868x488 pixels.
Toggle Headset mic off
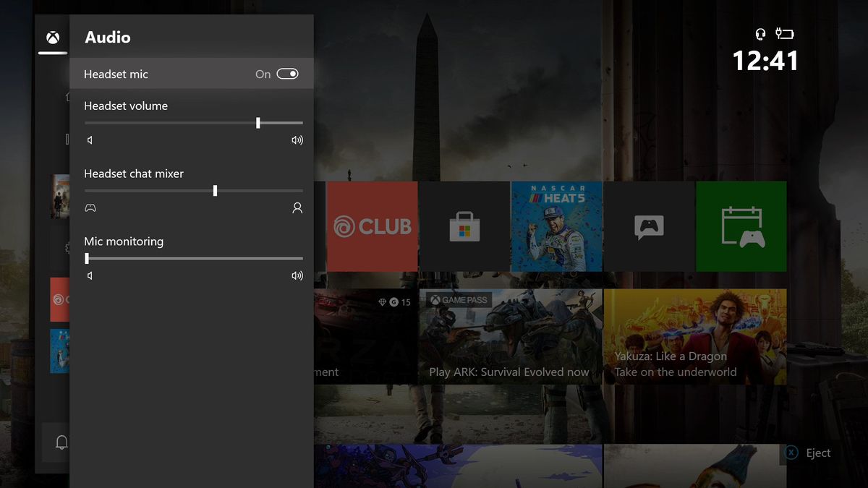coord(286,74)
